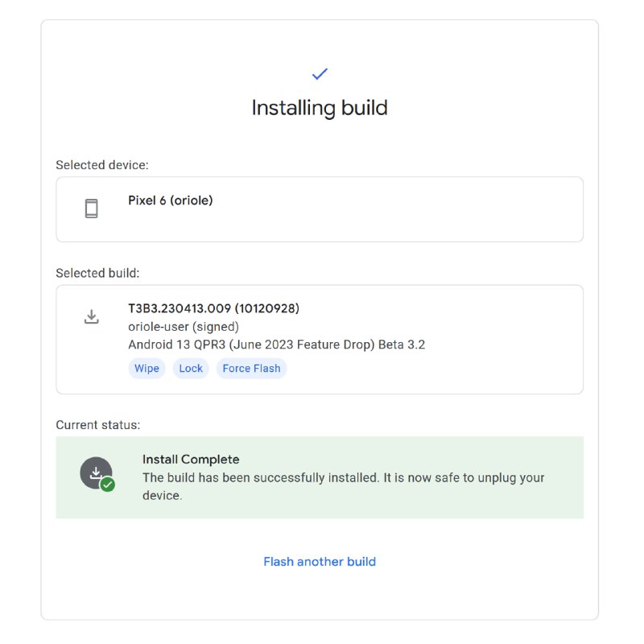
Task: Click the download icon beside build T3B3.230413.009
Action: click(x=92, y=316)
